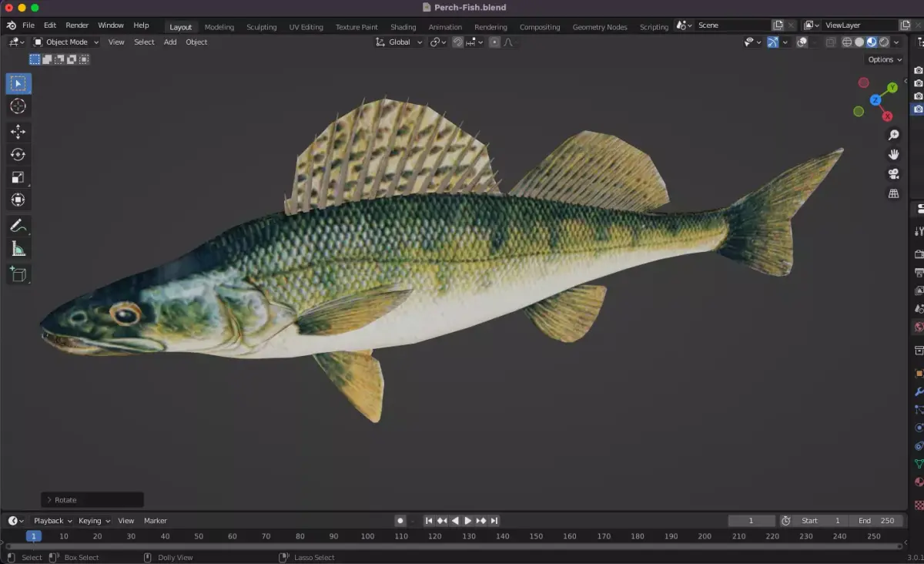Toggle proportional editing button
The height and width of the screenshot is (564, 924).
pos(494,42)
